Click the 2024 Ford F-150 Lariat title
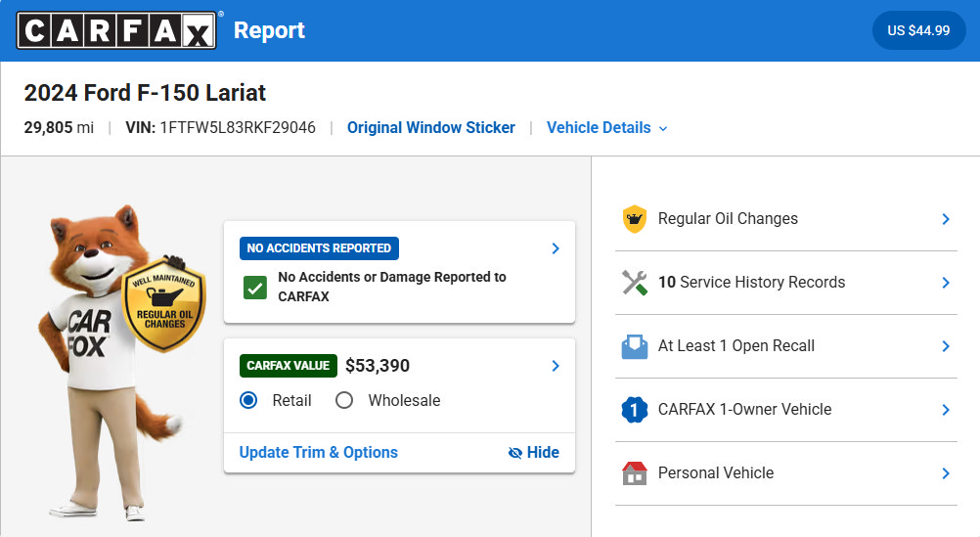Viewport: 980px width, 537px height. click(145, 93)
